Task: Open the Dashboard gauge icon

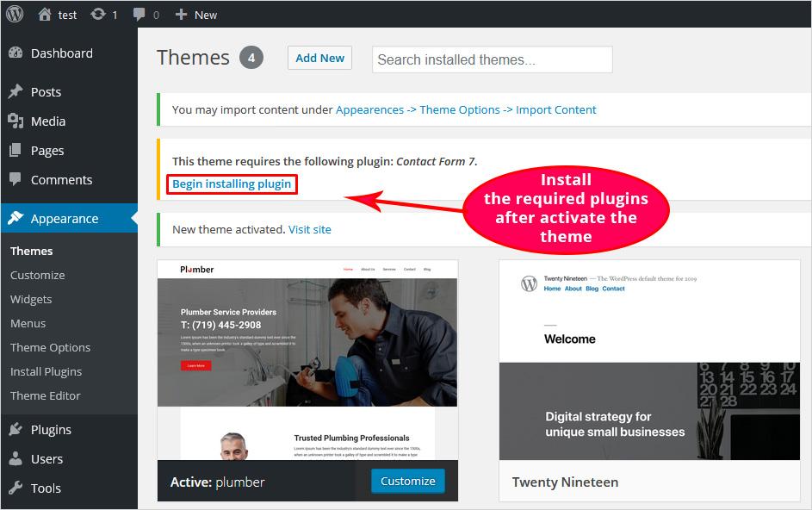Action: point(15,53)
